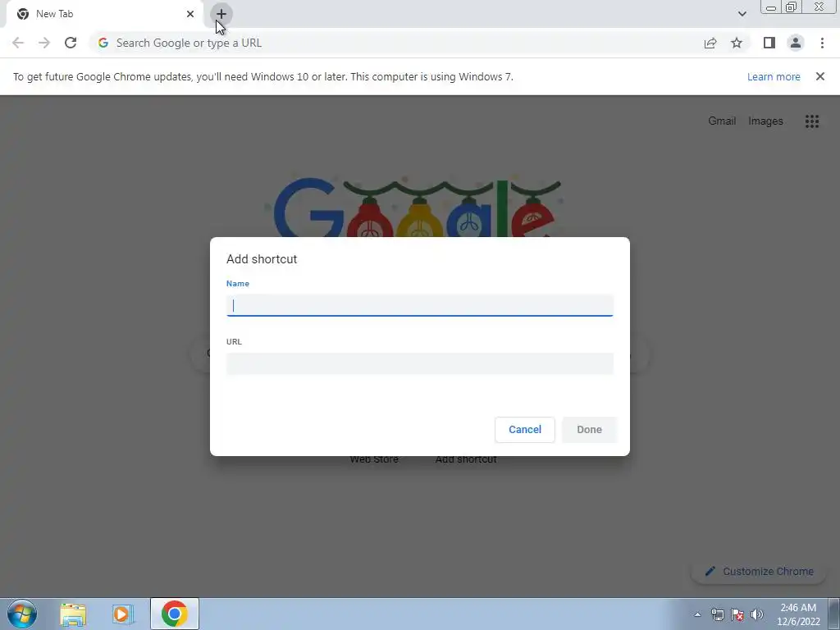Go forward to next page
The height and width of the screenshot is (630, 840).
click(x=44, y=43)
